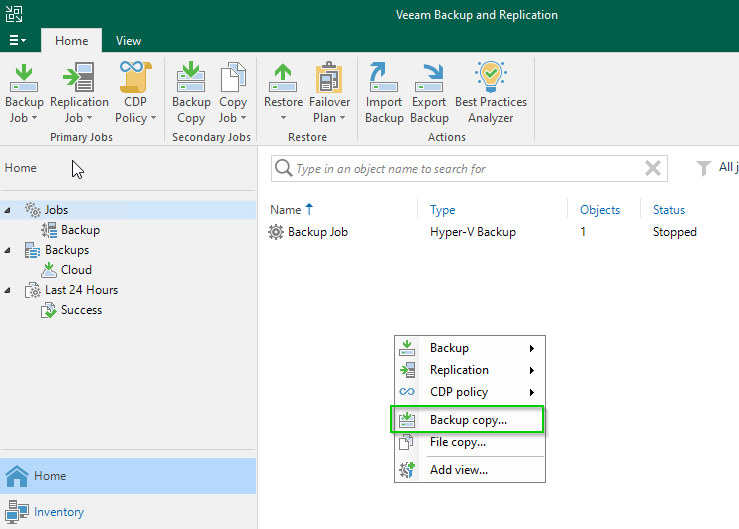Sort by the Name column header
Viewport: 739px width, 529px height.
(x=286, y=210)
